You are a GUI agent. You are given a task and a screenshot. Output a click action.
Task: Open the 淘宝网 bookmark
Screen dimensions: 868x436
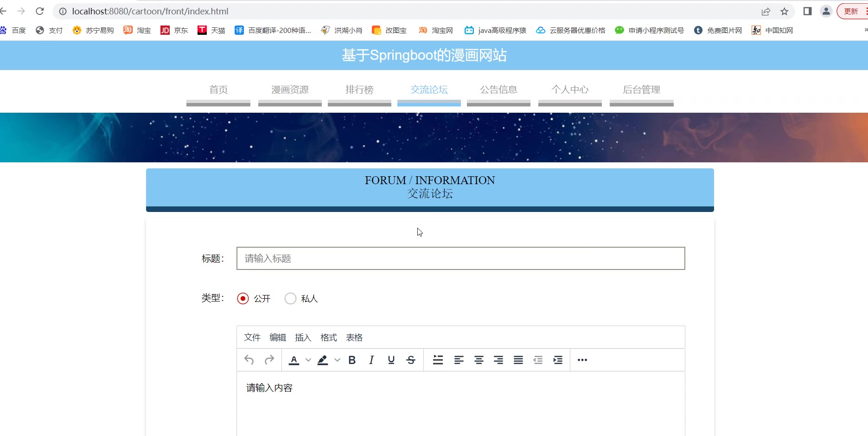[436, 30]
